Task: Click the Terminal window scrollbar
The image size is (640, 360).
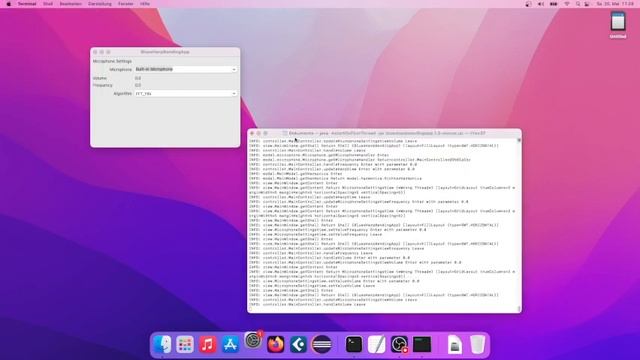Action: click(519, 225)
